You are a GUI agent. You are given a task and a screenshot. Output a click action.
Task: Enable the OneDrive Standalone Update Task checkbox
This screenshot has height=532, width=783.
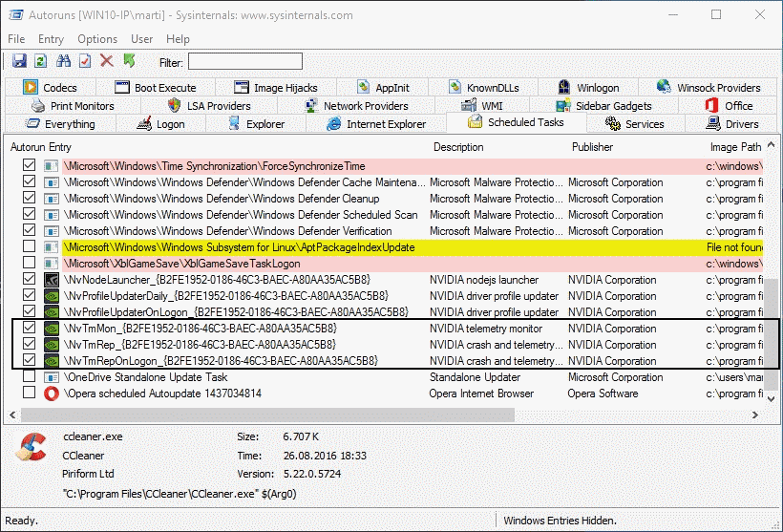click(30, 377)
